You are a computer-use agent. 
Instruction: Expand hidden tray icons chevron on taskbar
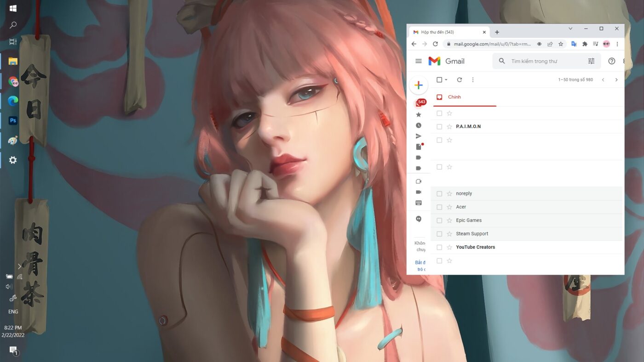click(x=19, y=266)
